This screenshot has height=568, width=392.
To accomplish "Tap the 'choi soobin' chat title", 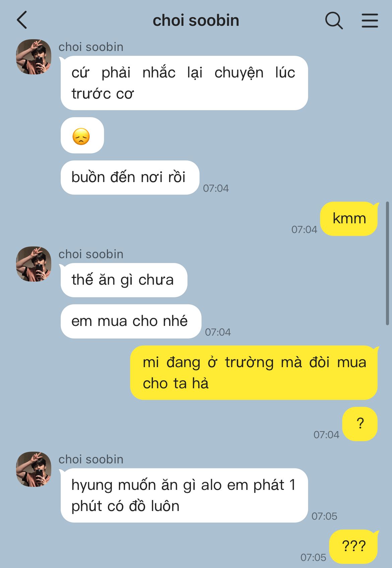I will pyautogui.click(x=196, y=20).
